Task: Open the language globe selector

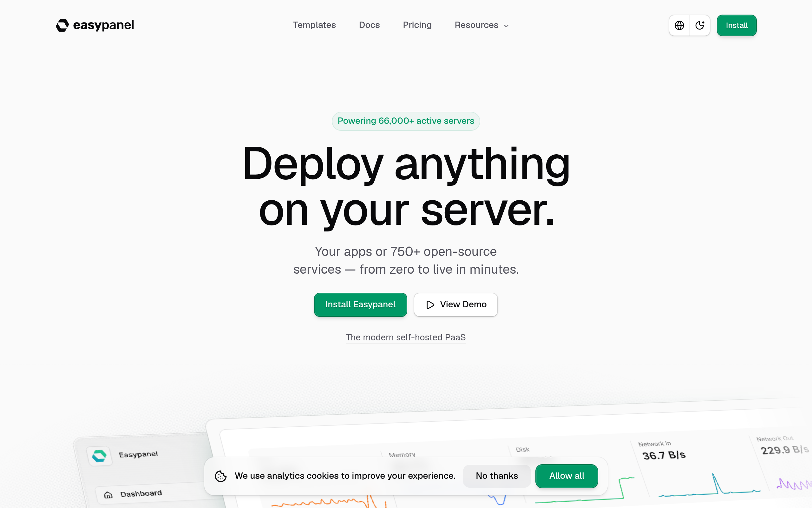Action: point(679,25)
